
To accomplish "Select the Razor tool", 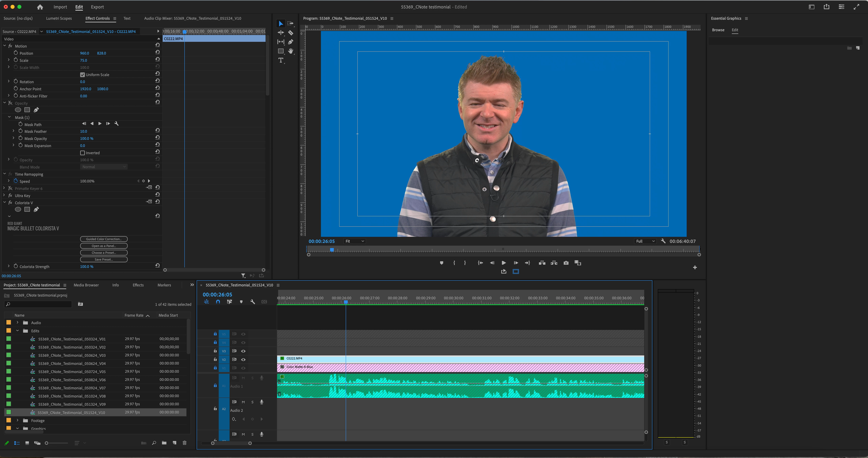I will point(291,33).
